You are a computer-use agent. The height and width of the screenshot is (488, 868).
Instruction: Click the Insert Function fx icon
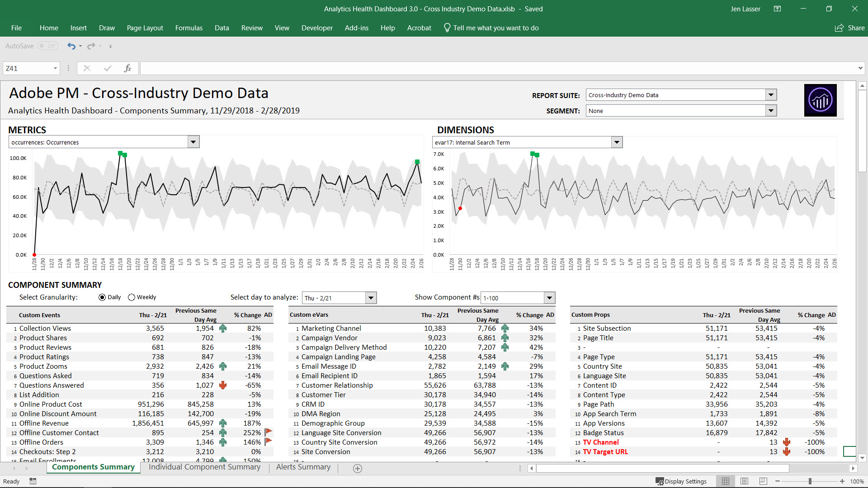127,68
